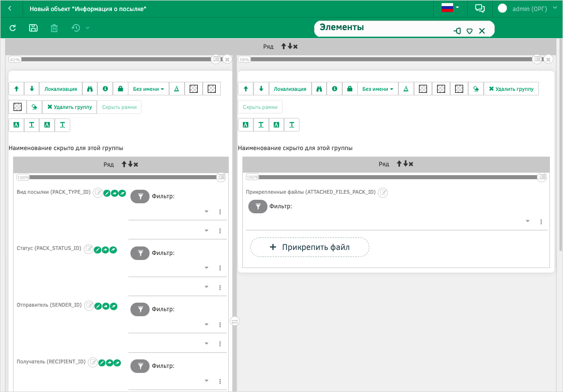Move the right group down with the arrow
This screenshot has height=392, width=563.
261,89
